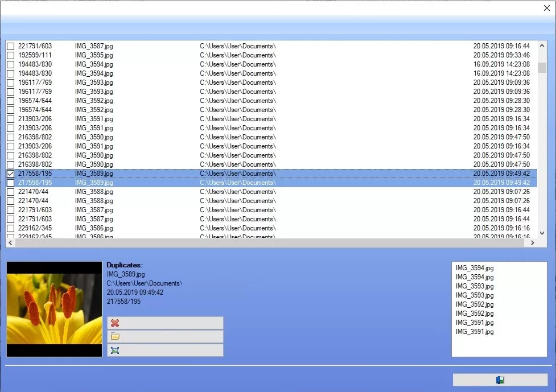Check the checkbox beside IMG_3586.jpg
Screen dimensions: 556x392
10,228
